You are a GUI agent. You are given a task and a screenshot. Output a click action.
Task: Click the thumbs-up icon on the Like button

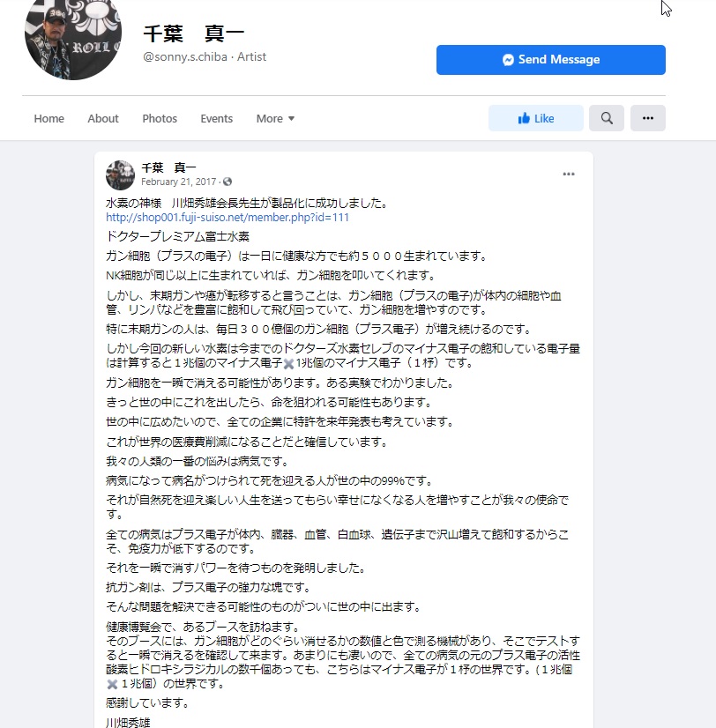pyautogui.click(x=524, y=118)
